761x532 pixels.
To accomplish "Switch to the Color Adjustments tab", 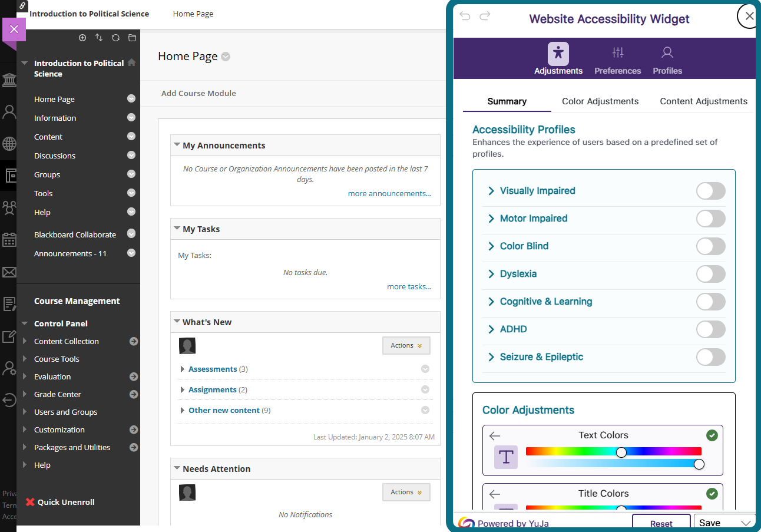I will pos(600,101).
